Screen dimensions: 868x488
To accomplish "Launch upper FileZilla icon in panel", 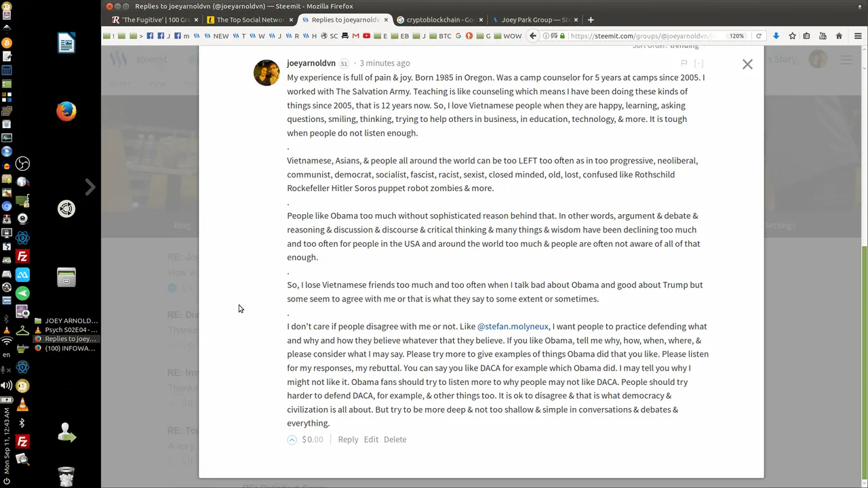I will pyautogui.click(x=22, y=257).
